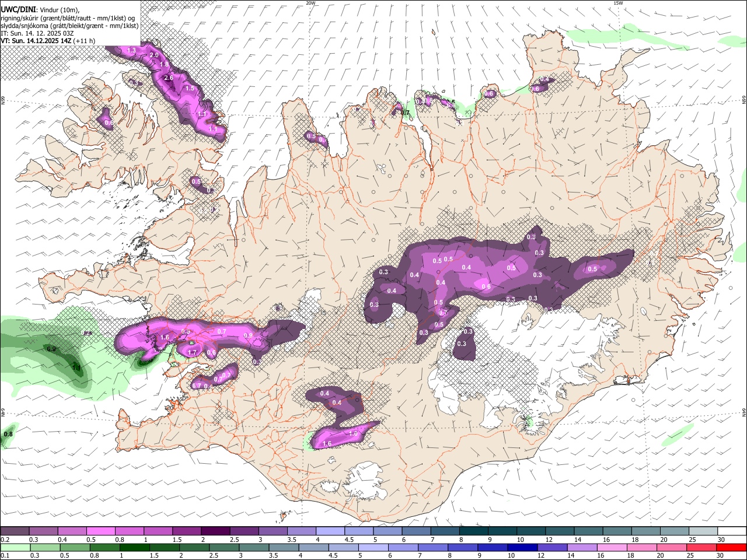Select upper legend swatch between 0.5 and 0.8
The height and width of the screenshot is (560, 747).
point(100,531)
